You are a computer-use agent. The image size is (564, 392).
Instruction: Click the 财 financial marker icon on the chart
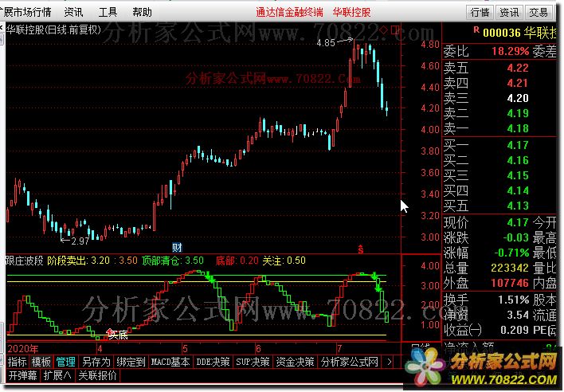click(x=178, y=248)
